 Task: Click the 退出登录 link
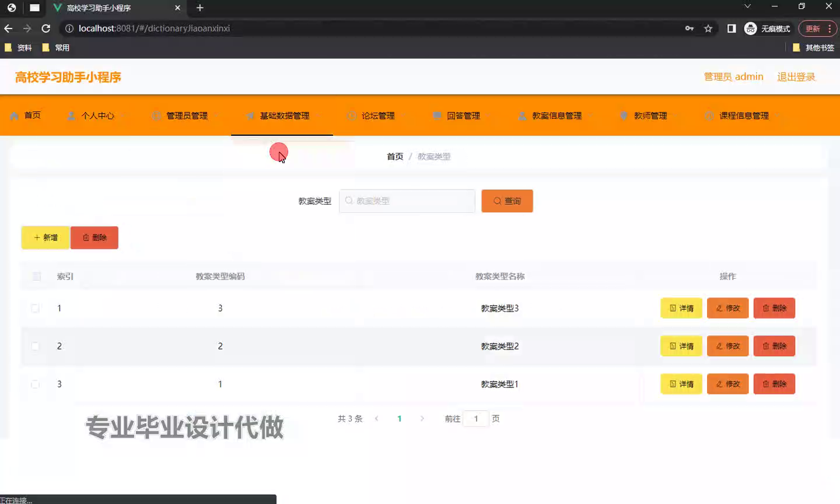click(x=796, y=77)
